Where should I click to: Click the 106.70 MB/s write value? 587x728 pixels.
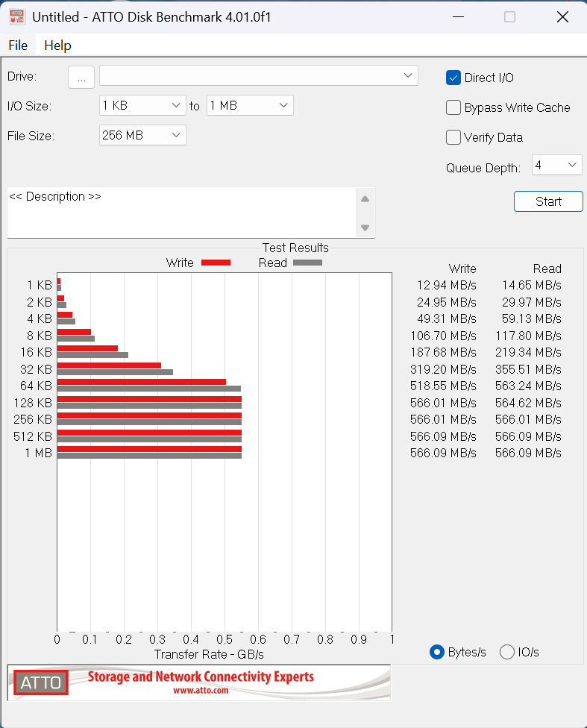[x=443, y=336]
